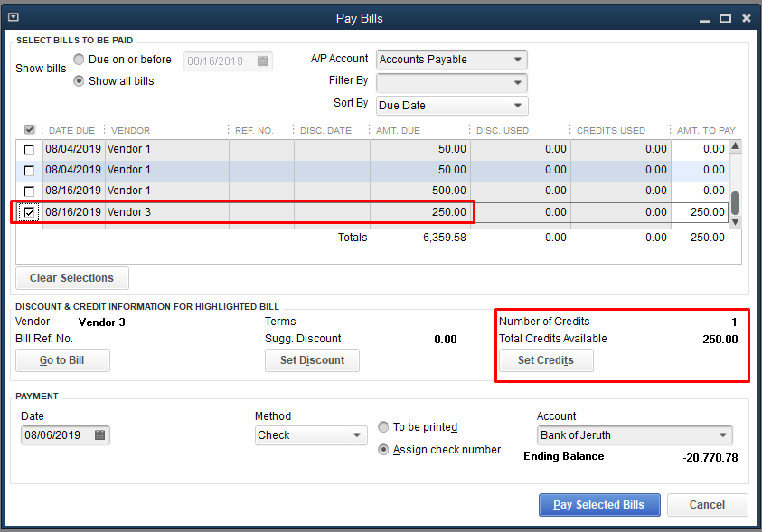Open the Sort By dropdown
The height and width of the screenshot is (532, 762).
(x=518, y=106)
